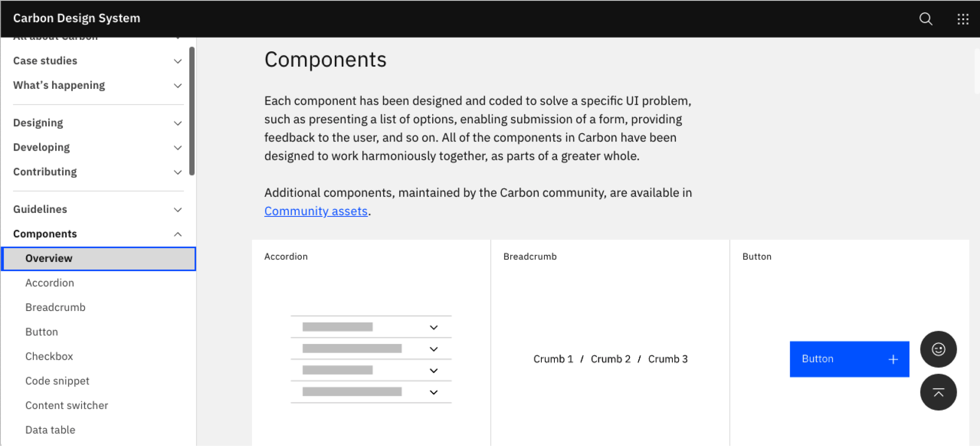Click Crumb 2 in breadcrumb preview
This screenshot has height=446, width=980.
pos(611,359)
